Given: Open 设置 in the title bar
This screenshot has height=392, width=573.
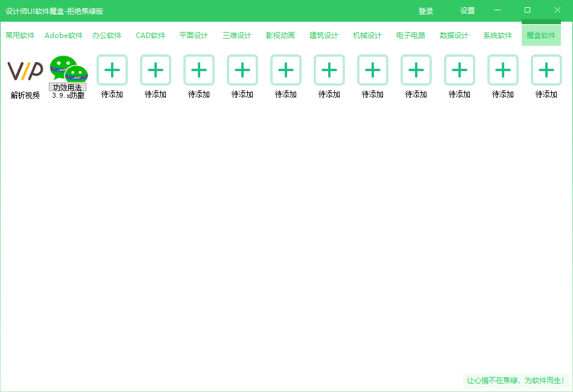Looking at the screenshot, I should pos(467,11).
